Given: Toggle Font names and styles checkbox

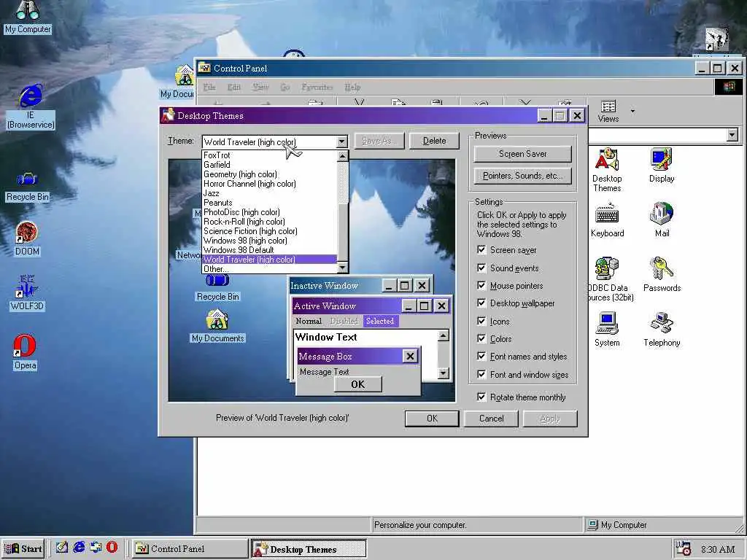Looking at the screenshot, I should [481, 356].
